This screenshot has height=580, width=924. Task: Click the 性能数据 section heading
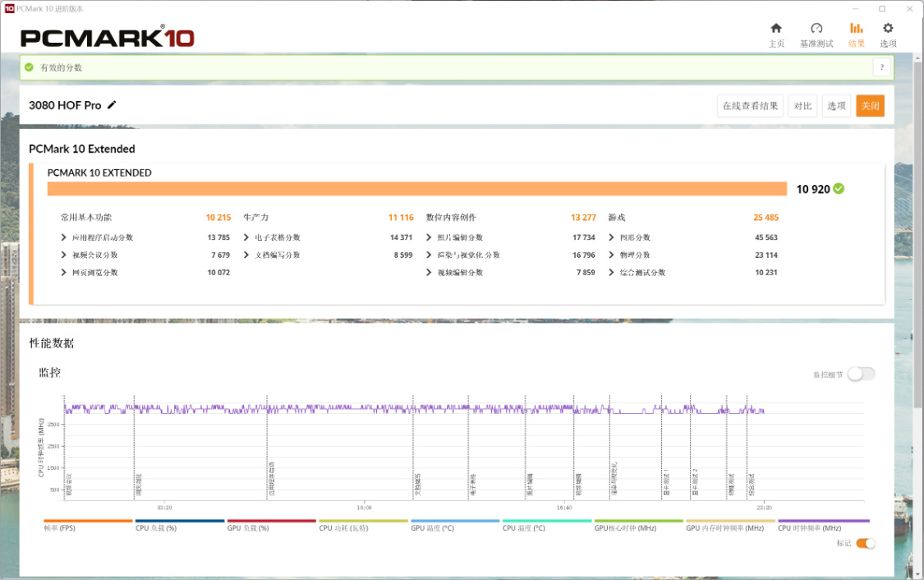point(52,343)
